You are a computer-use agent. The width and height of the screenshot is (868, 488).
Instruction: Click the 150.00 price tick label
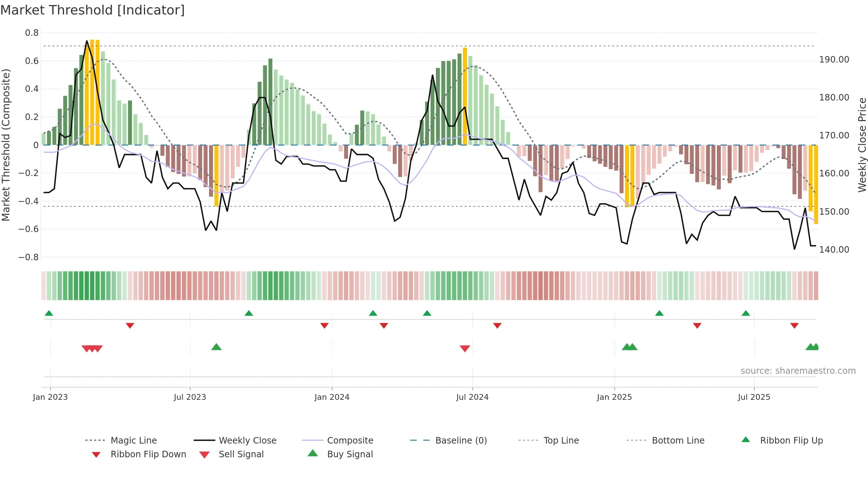tap(834, 211)
